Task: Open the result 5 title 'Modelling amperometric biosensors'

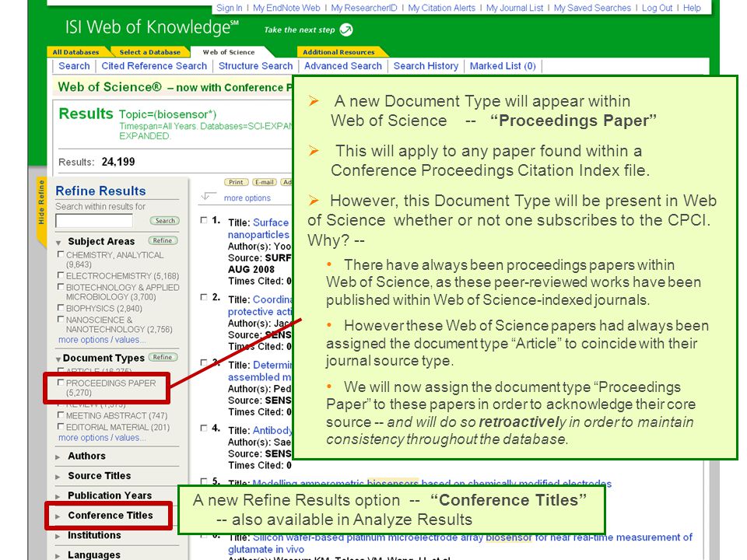Action: tap(432, 483)
